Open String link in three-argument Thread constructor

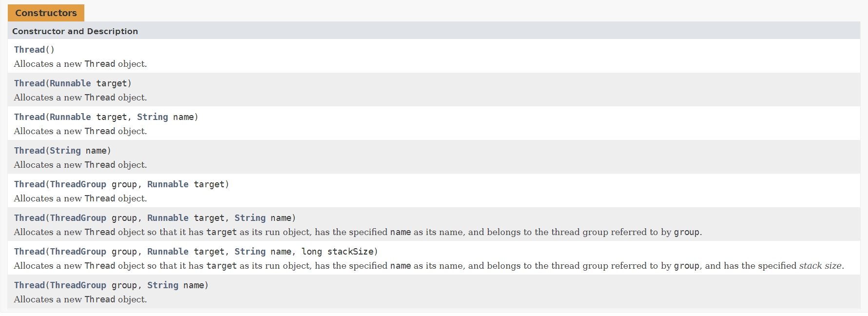(250, 218)
